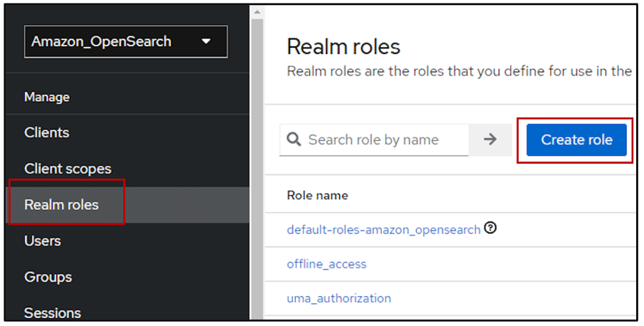Open the offline_access role
This screenshot has height=326, width=644.
pyautogui.click(x=326, y=264)
